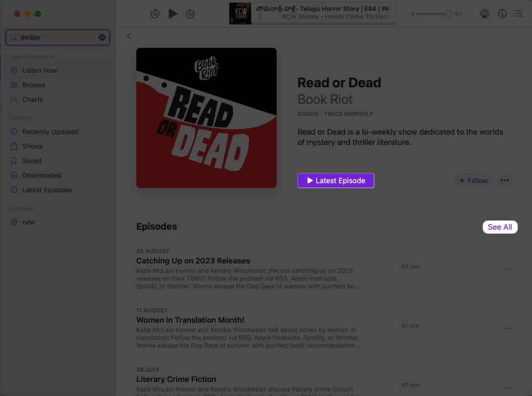Click the Telugu Horror Story now-playing title
This screenshot has width=532, height=396.
tap(322, 8)
